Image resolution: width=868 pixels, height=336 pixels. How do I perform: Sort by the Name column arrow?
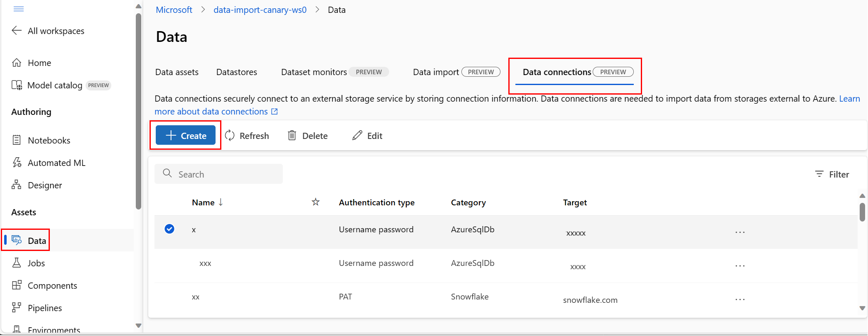coord(221,202)
